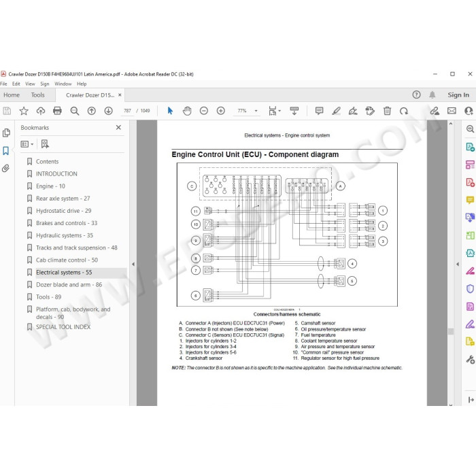Open the Sign menu

(45, 84)
